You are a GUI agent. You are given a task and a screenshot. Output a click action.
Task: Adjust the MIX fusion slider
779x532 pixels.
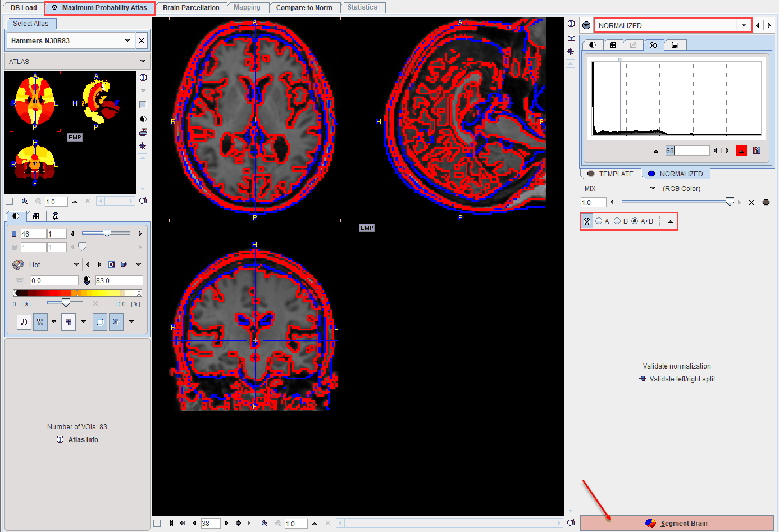click(677, 202)
